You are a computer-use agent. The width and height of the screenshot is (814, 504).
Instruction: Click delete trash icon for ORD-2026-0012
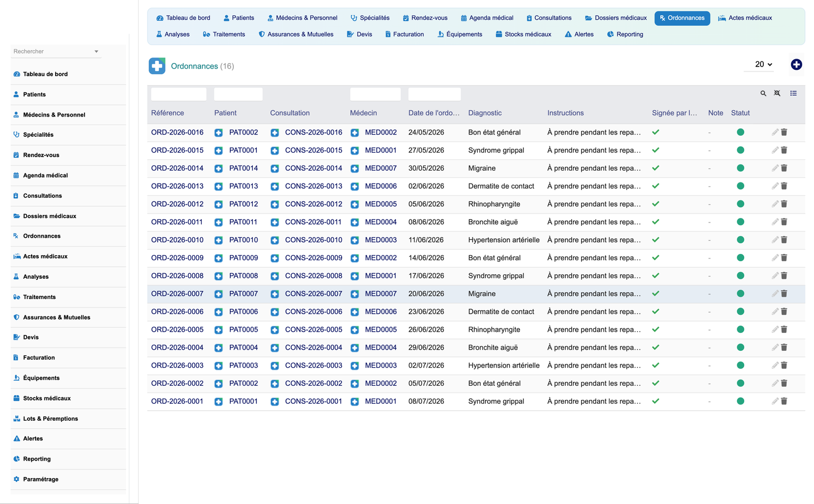(784, 204)
